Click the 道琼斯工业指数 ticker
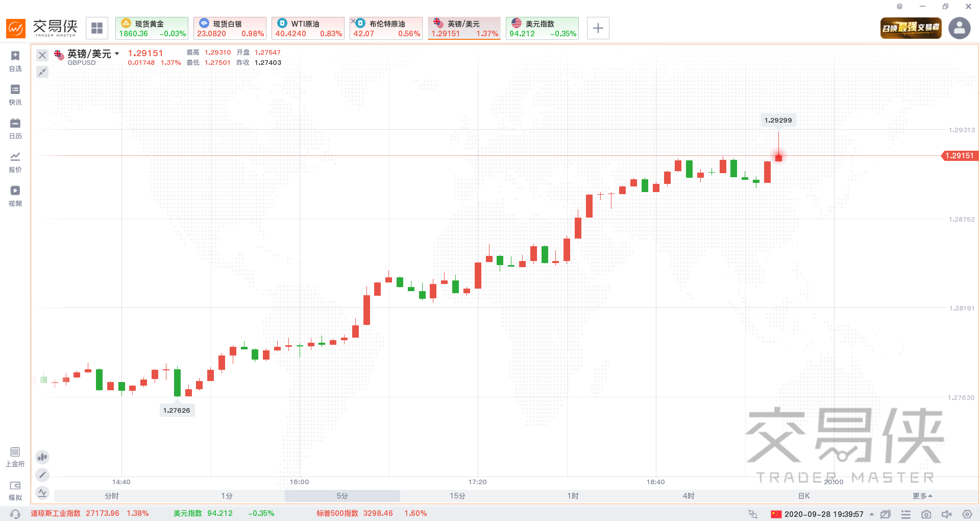This screenshot has width=980, height=521. 89,513
